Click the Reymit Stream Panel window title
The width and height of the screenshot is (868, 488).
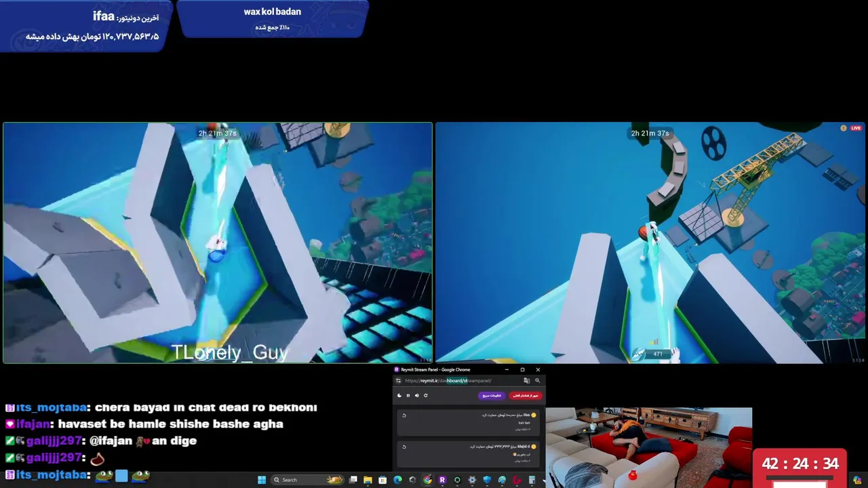[x=435, y=369]
